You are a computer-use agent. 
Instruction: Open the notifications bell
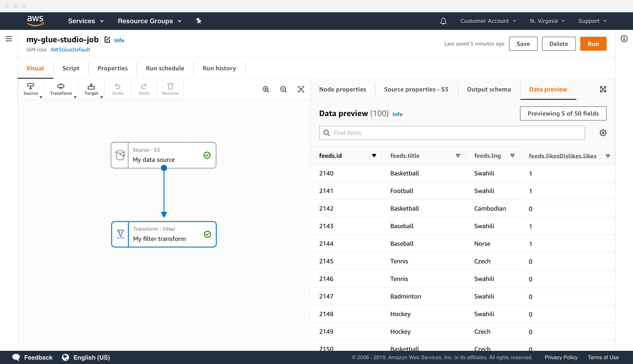coord(443,21)
